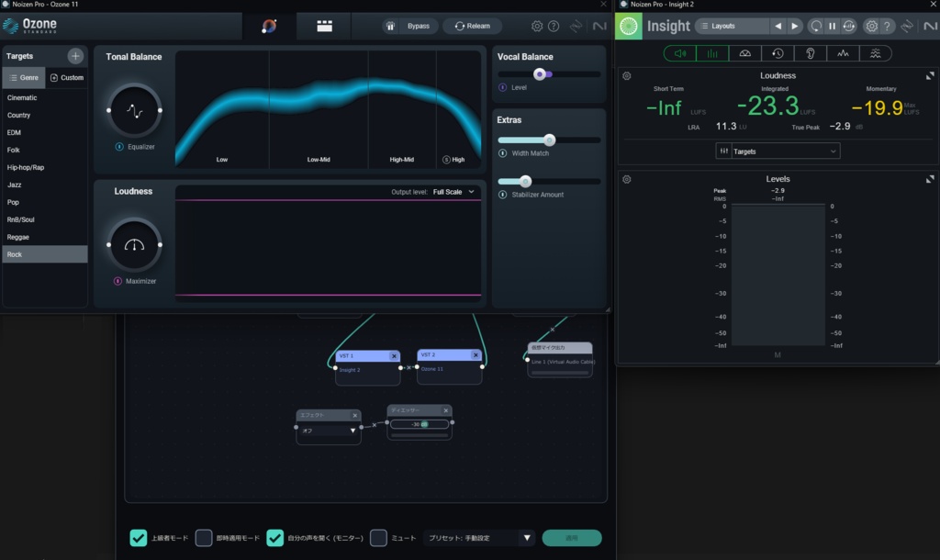940x560 pixels.
Task: Switch to Custom targets tab
Action: (x=67, y=77)
